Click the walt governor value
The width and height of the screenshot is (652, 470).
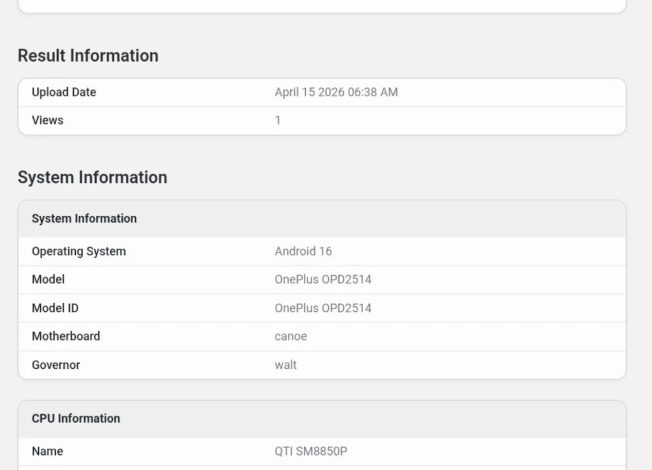[x=286, y=365]
